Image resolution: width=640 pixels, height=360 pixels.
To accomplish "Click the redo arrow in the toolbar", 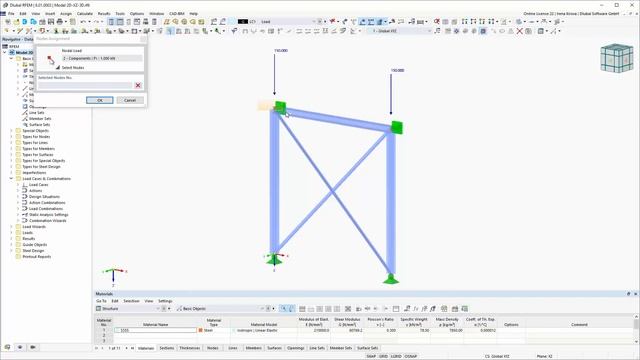I will (95, 22).
